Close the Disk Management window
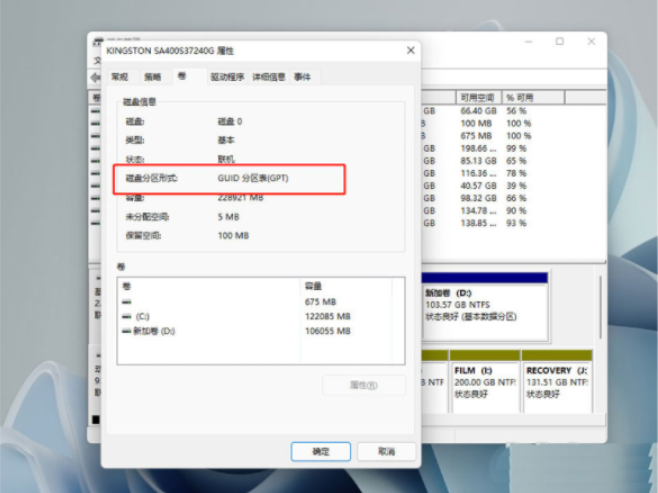This screenshot has width=658, height=493. 591,41
